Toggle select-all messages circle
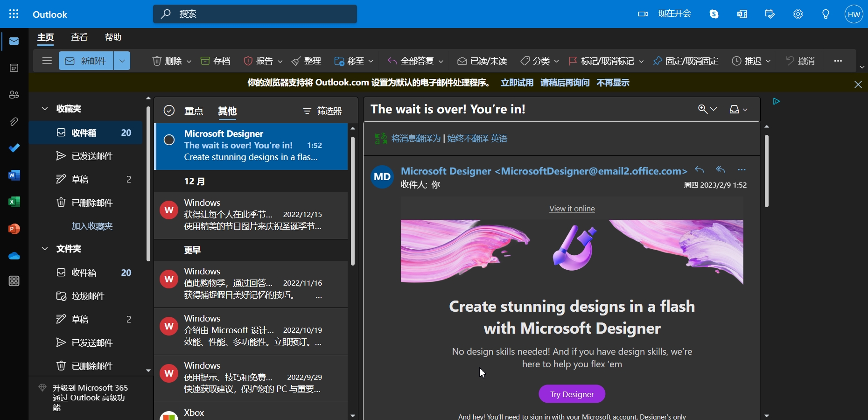 (169, 111)
